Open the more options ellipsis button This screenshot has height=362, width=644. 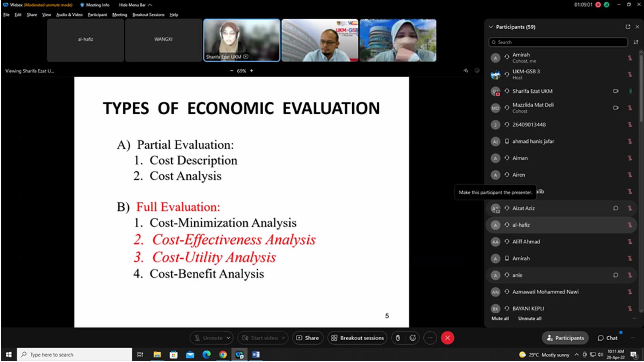click(x=430, y=338)
